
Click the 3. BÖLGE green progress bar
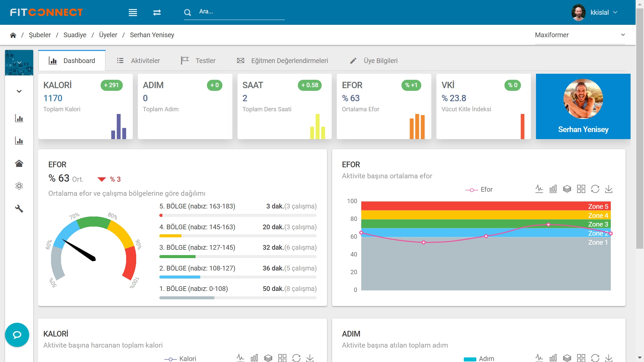click(x=238, y=257)
